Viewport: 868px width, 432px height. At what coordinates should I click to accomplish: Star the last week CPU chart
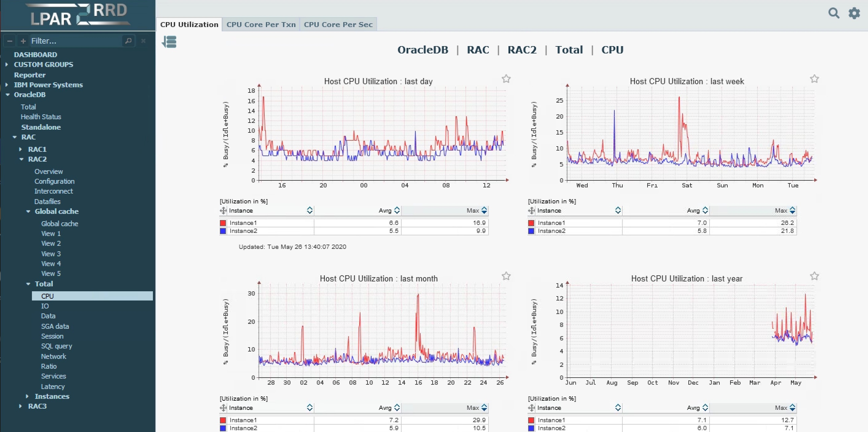pos(815,79)
